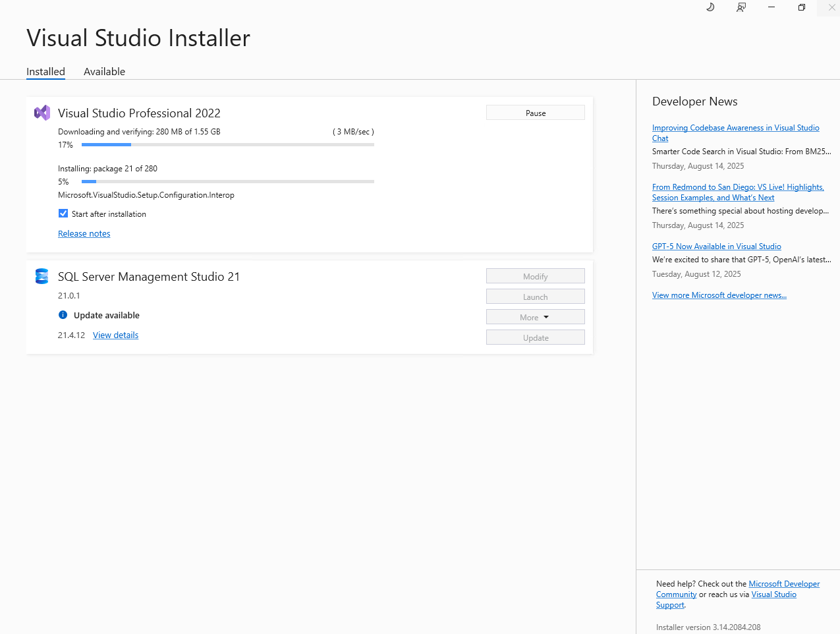Image resolution: width=840 pixels, height=634 pixels.
Task: Click Smarter Code Search article summary
Action: (742, 152)
